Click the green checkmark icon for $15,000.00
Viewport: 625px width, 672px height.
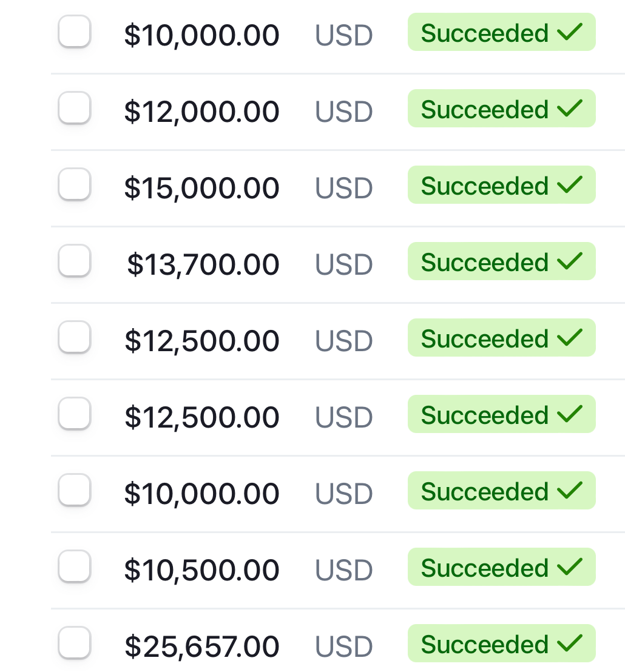pyautogui.click(x=570, y=186)
